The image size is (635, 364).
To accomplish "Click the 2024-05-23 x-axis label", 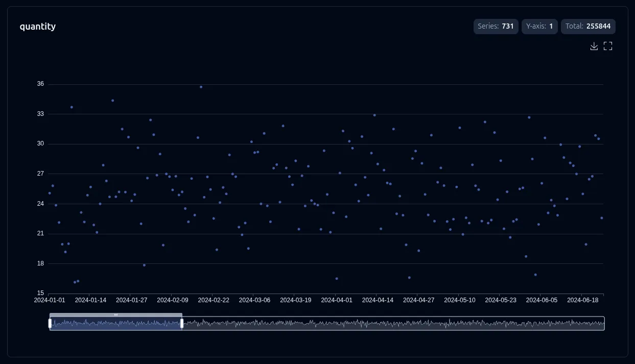I will click(500, 300).
